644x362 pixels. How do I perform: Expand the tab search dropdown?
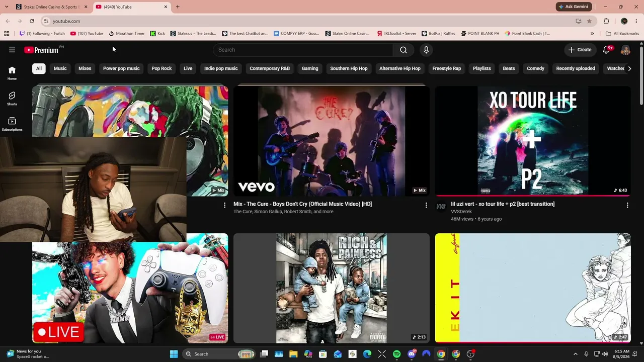(x=7, y=7)
